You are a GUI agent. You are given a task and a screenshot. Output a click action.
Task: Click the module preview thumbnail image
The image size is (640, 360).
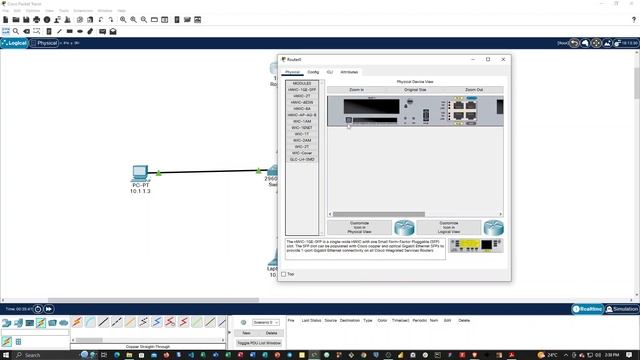point(476,245)
